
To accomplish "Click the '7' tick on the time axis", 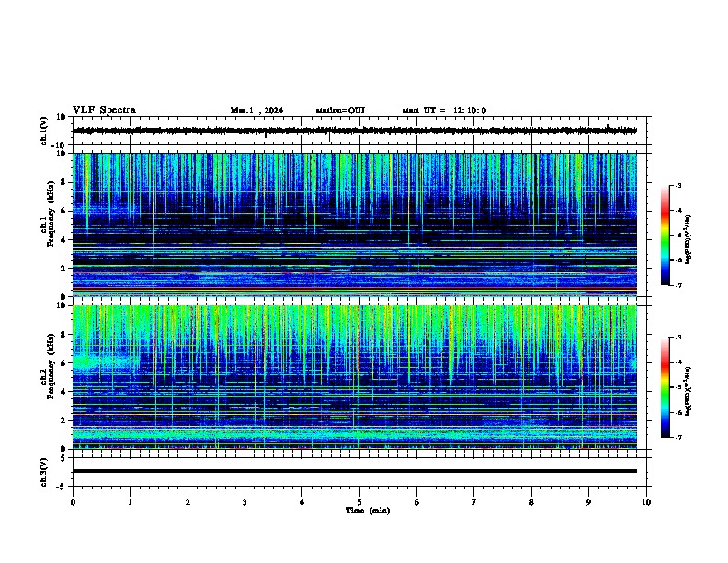I will (x=474, y=502).
